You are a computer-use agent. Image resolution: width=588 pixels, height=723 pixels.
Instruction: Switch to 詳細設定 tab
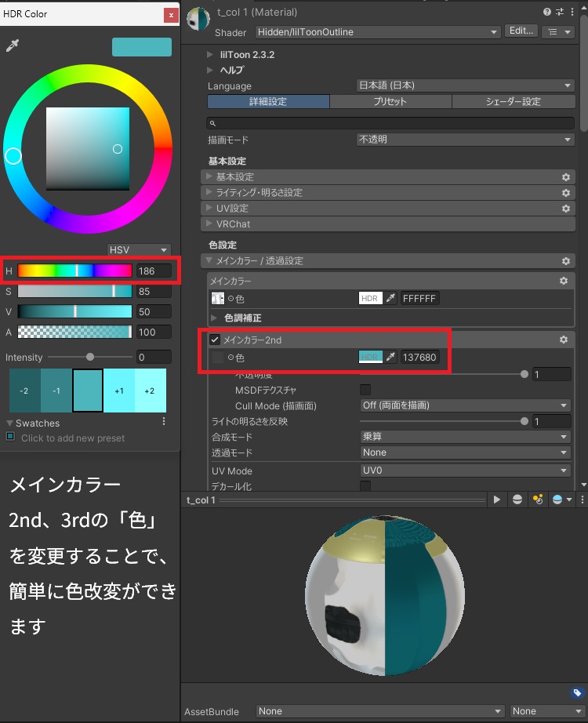coord(268,101)
